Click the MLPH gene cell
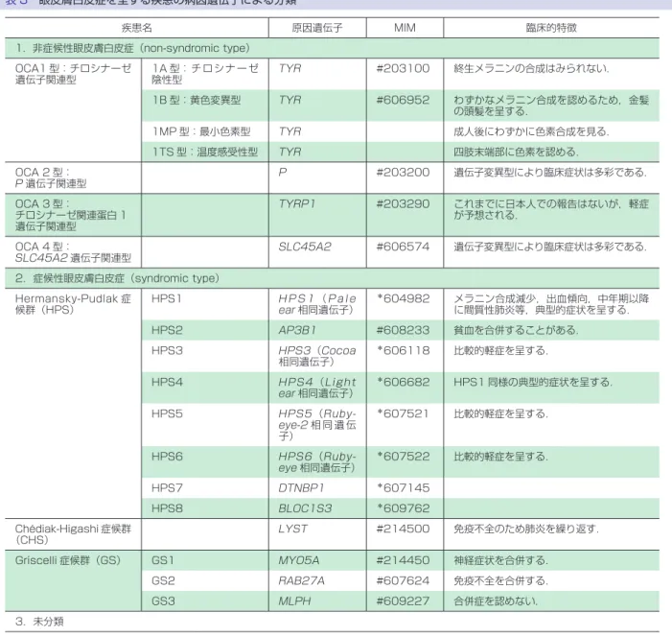672x636 pixels. point(317,601)
